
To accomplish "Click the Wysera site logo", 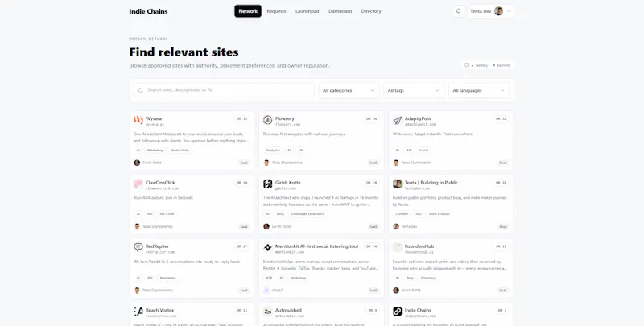I will pyautogui.click(x=138, y=120).
